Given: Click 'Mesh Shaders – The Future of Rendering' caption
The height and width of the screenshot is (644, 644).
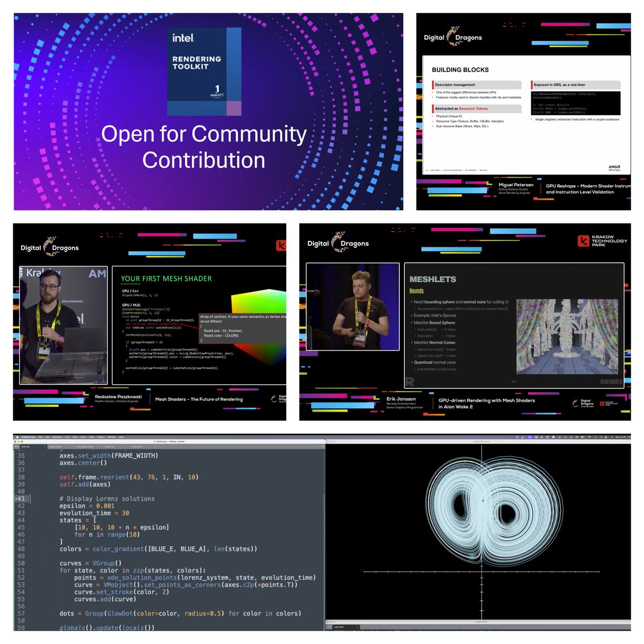Looking at the screenshot, I should [x=199, y=399].
